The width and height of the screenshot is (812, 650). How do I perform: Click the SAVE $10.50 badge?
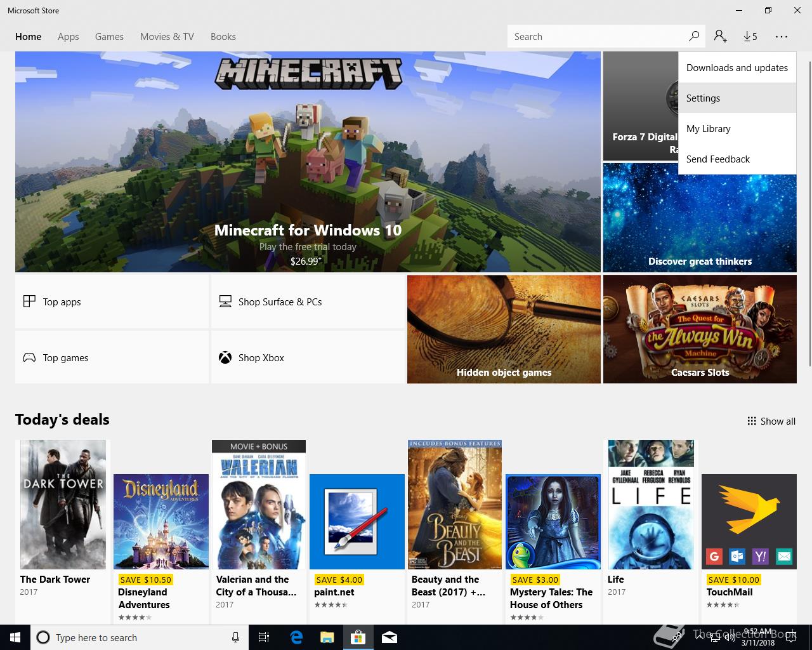point(145,580)
